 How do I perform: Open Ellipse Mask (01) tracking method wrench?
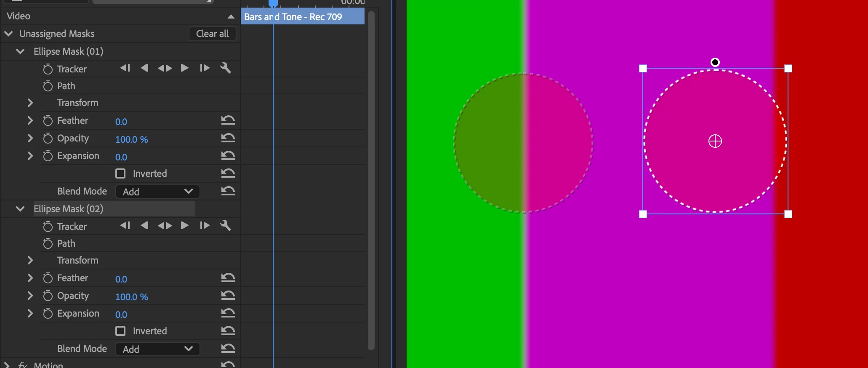(226, 68)
